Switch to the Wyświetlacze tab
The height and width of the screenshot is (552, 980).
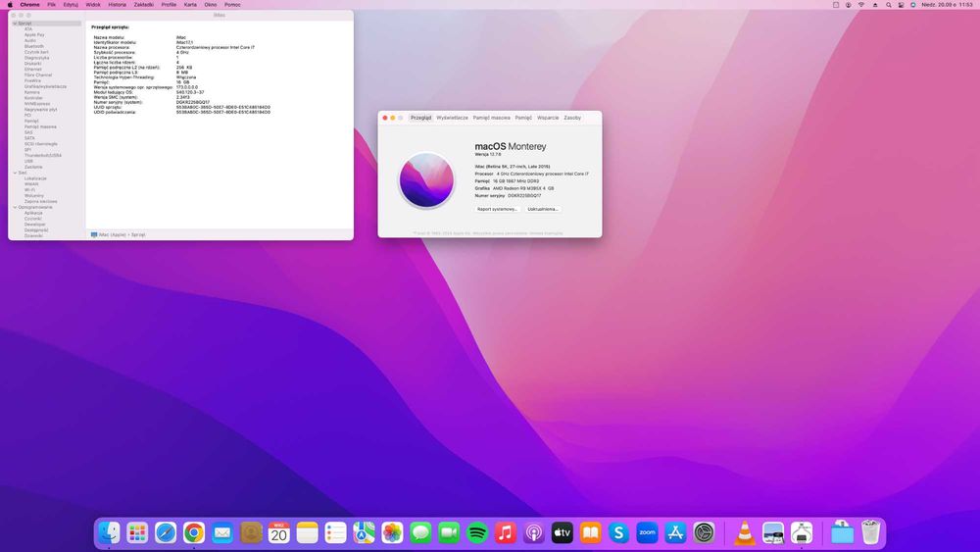452,118
